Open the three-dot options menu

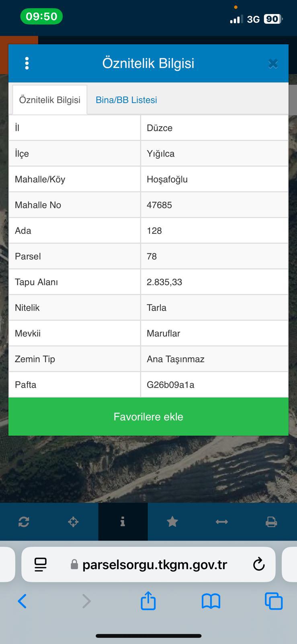pos(27,64)
